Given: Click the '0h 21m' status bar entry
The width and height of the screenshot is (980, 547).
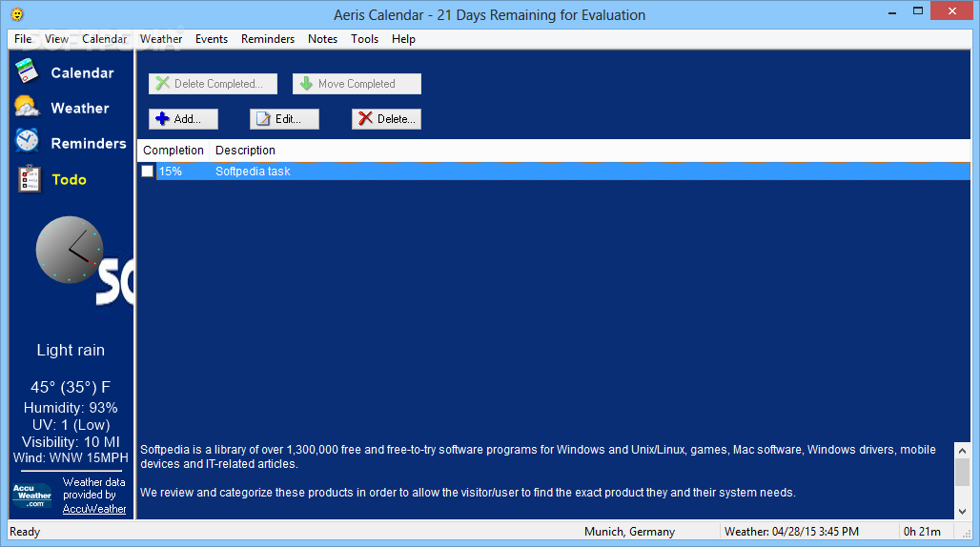Looking at the screenshot, I should (922, 532).
